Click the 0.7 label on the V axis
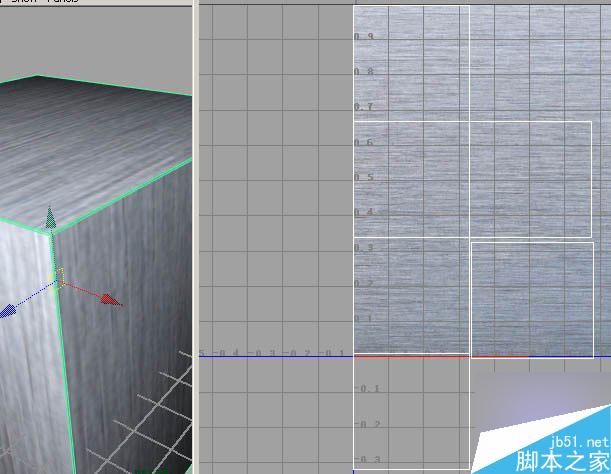Viewport: 611px width, 474px height. [364, 106]
